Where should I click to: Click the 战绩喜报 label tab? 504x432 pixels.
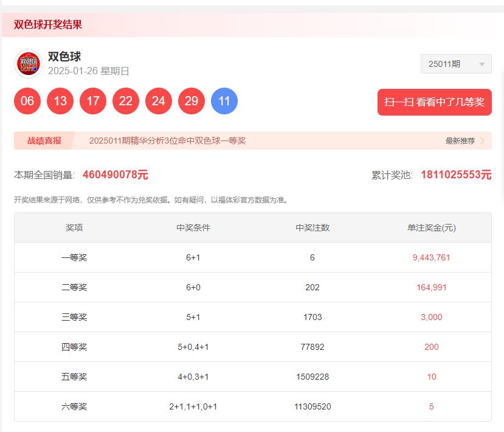pos(44,141)
